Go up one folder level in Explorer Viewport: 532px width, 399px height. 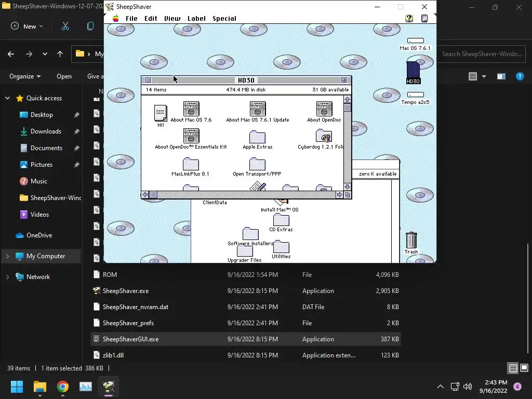click(60, 54)
